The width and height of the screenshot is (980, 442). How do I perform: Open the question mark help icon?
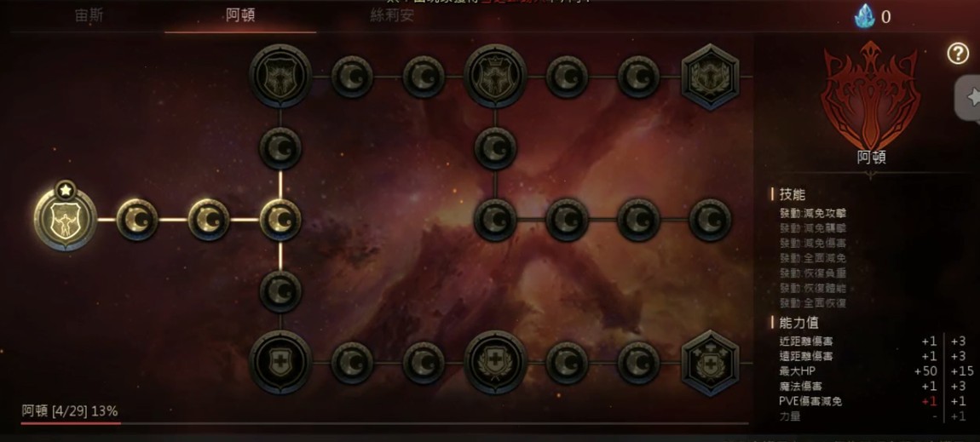958,54
